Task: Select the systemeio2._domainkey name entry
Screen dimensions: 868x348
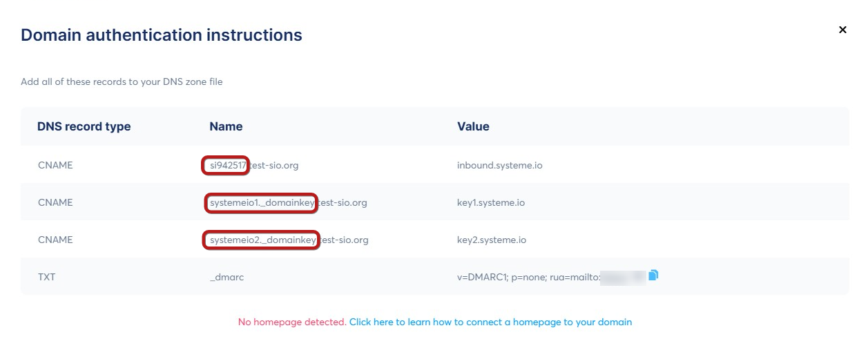Action: (x=262, y=240)
